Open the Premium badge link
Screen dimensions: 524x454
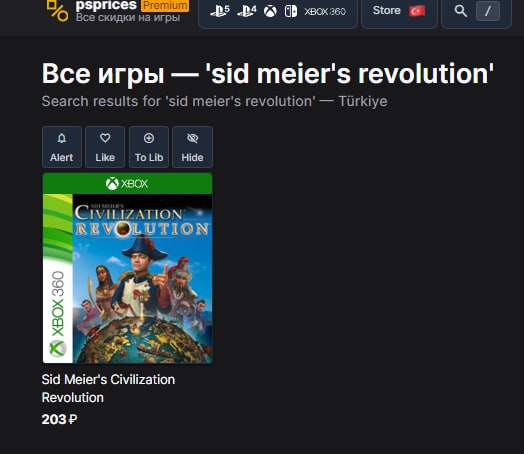click(x=165, y=5)
